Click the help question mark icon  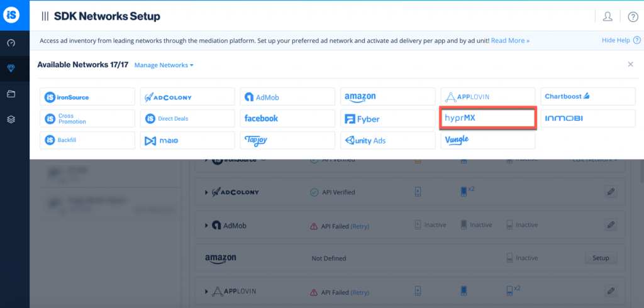632,16
